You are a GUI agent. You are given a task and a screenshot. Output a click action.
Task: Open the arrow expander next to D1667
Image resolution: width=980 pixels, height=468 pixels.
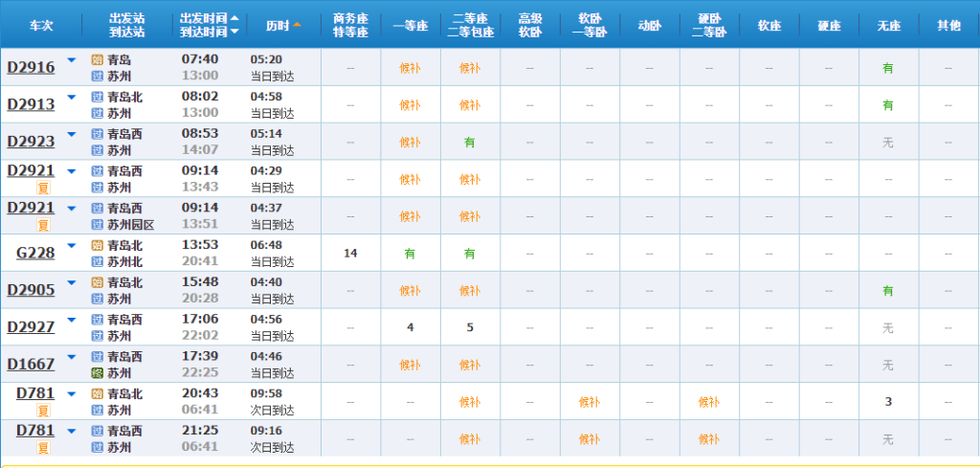click(71, 358)
